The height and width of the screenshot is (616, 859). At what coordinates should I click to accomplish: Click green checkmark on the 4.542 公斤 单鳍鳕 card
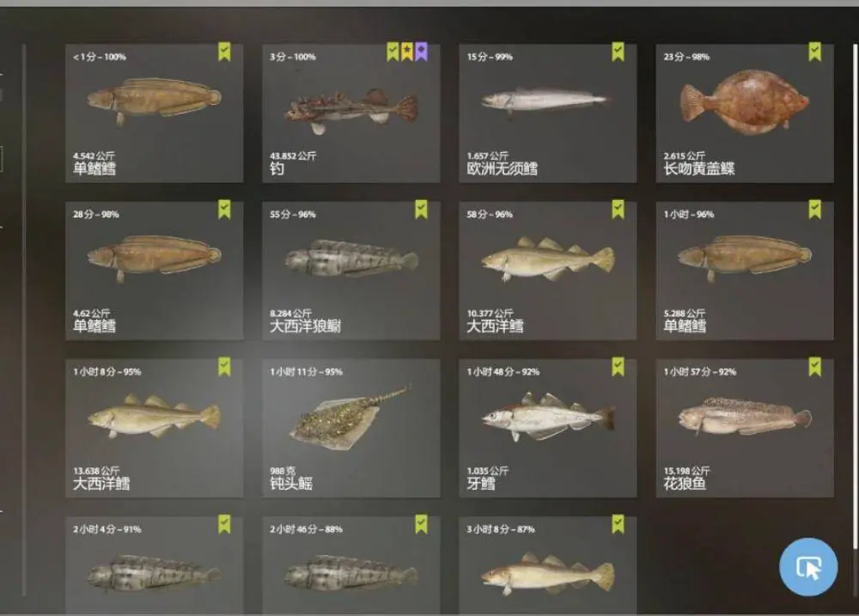224,52
